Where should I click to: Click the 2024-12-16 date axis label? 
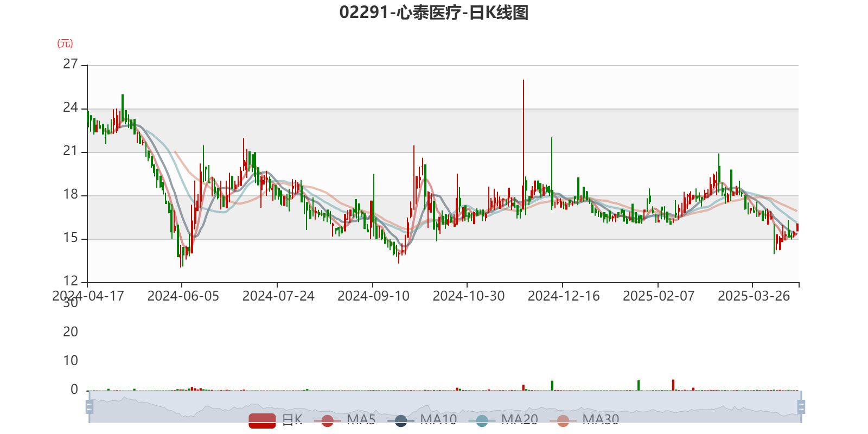[564, 296]
